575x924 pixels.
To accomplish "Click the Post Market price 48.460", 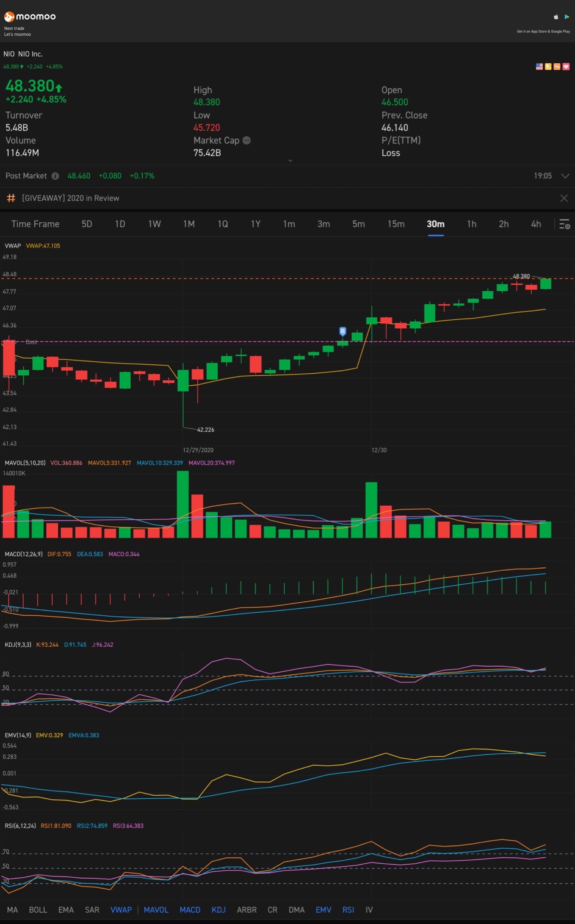I will pos(79,176).
